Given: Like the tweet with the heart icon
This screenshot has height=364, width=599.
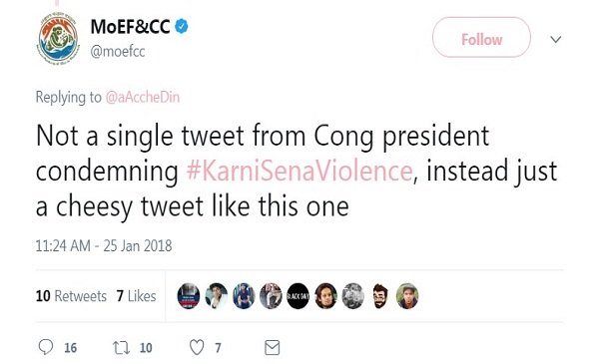Looking at the screenshot, I should (x=197, y=348).
